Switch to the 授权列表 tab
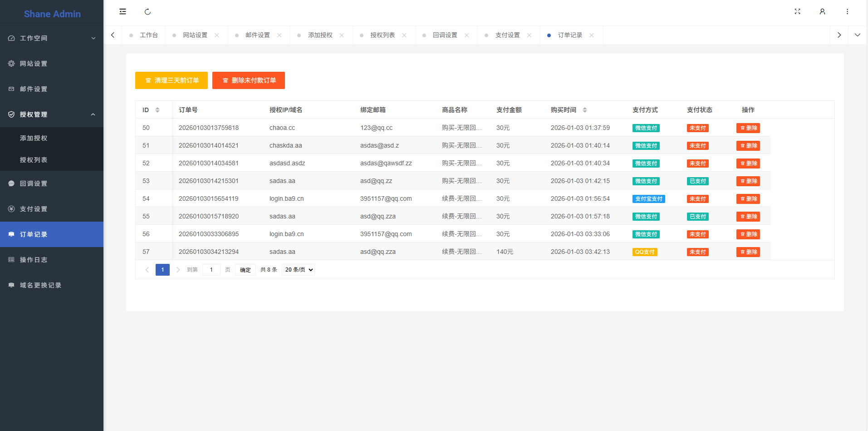Screen dimensions: 868x431 click(x=383, y=35)
